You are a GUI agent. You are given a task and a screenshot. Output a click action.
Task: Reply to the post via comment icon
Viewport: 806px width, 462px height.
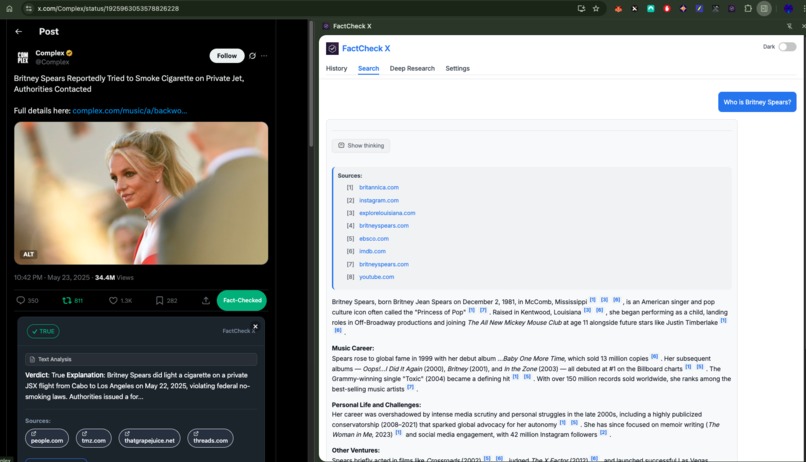coord(21,300)
